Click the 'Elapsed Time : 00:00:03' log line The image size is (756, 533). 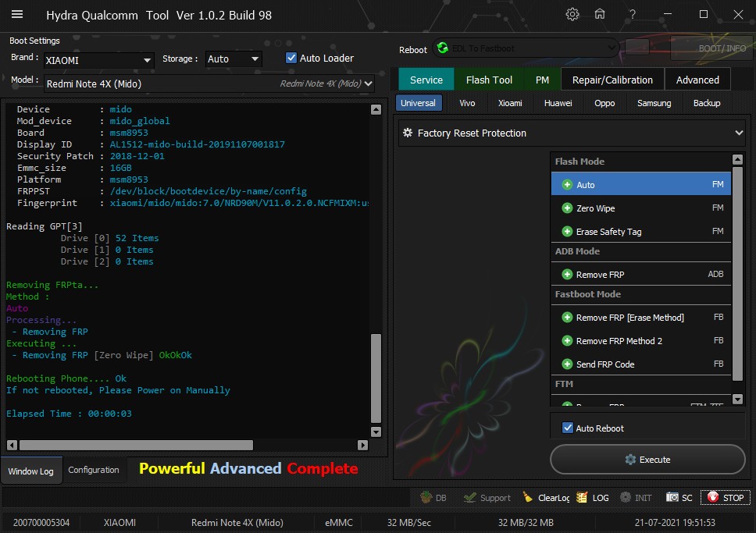tap(69, 414)
